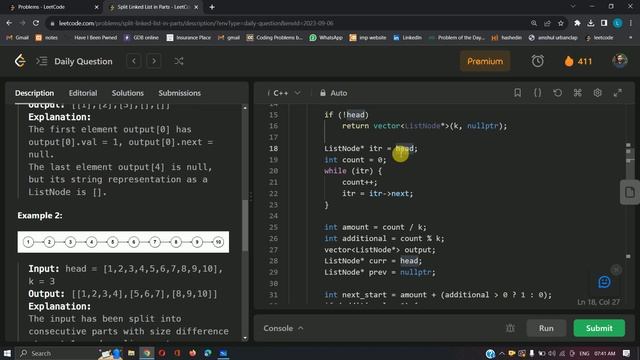
Task: Open editor keyboard shortcuts icon
Action: coord(577,93)
